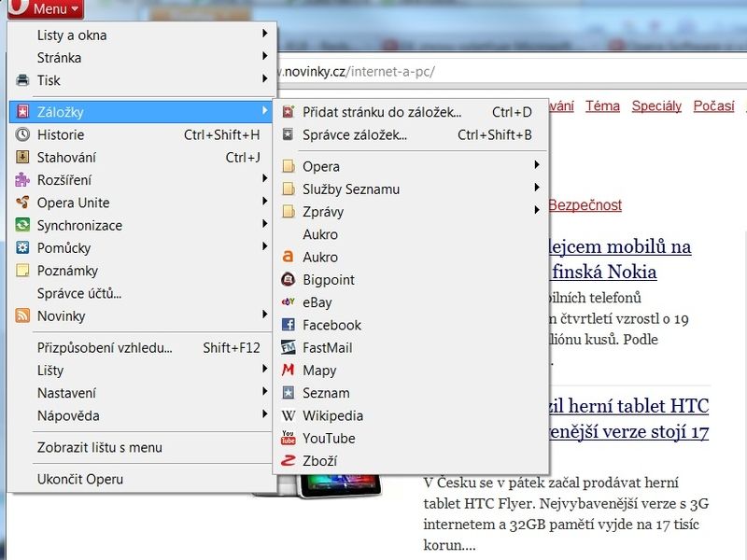Open Správce záložek... bookmark manager

point(411,134)
